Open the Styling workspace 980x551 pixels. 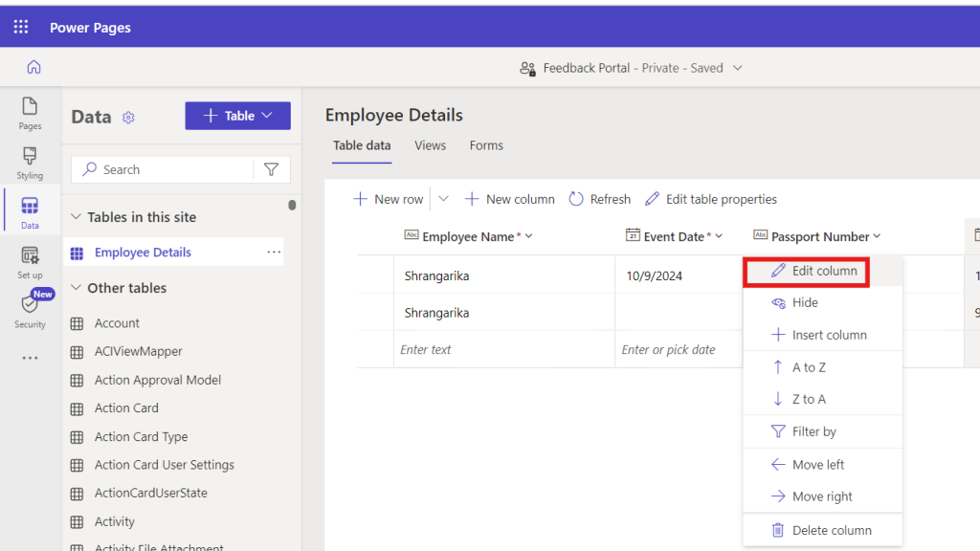point(30,163)
